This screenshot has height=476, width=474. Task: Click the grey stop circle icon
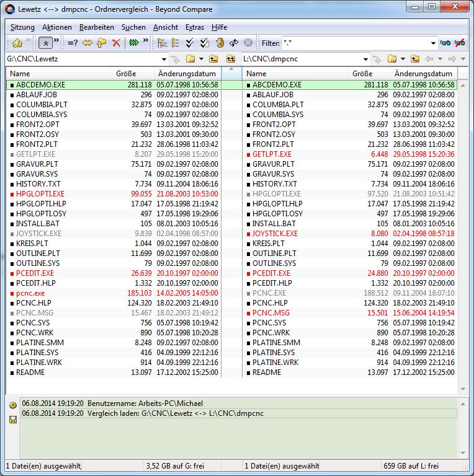coord(248,43)
